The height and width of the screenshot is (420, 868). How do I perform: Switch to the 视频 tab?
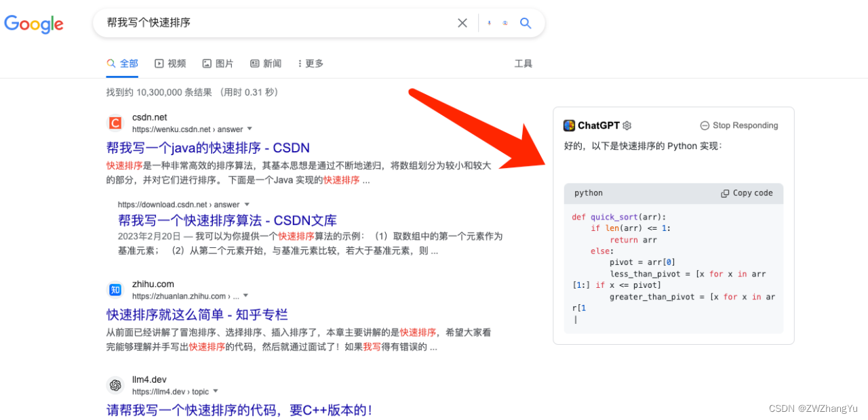coord(170,64)
